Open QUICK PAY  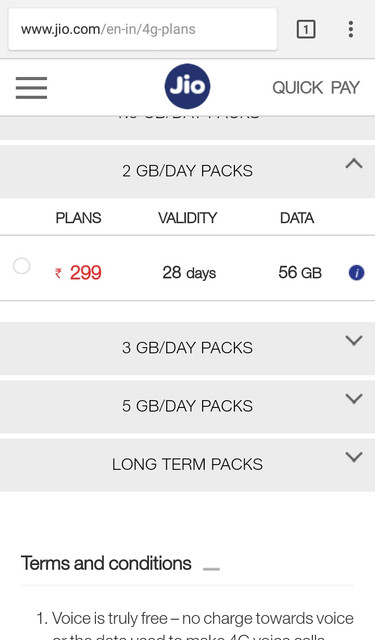(316, 88)
